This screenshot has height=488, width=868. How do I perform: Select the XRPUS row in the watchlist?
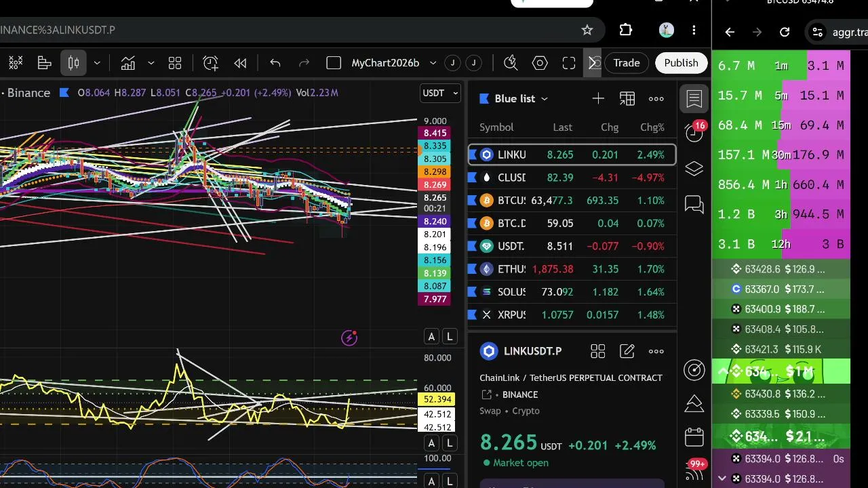(572, 314)
